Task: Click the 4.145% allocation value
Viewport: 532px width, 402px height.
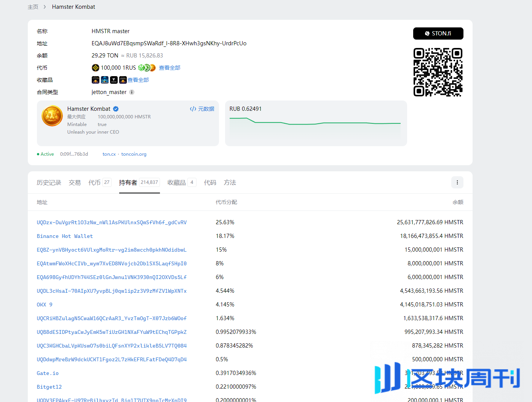Action: pyautogui.click(x=225, y=305)
